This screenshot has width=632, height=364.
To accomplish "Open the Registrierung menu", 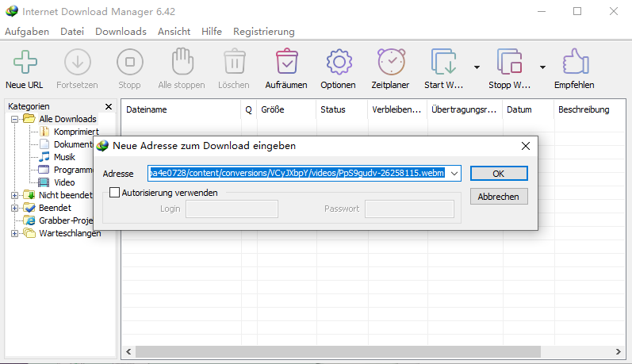I will 264,32.
